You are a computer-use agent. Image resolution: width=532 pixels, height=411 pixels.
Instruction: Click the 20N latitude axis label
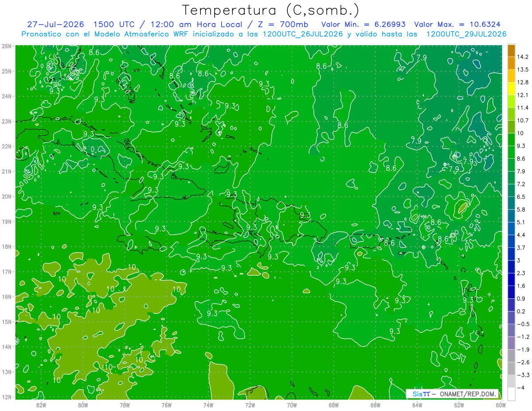[x=6, y=196]
